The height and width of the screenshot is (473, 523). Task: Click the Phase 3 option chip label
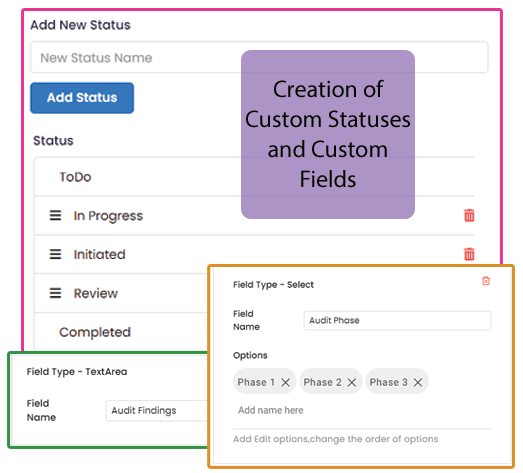(389, 382)
